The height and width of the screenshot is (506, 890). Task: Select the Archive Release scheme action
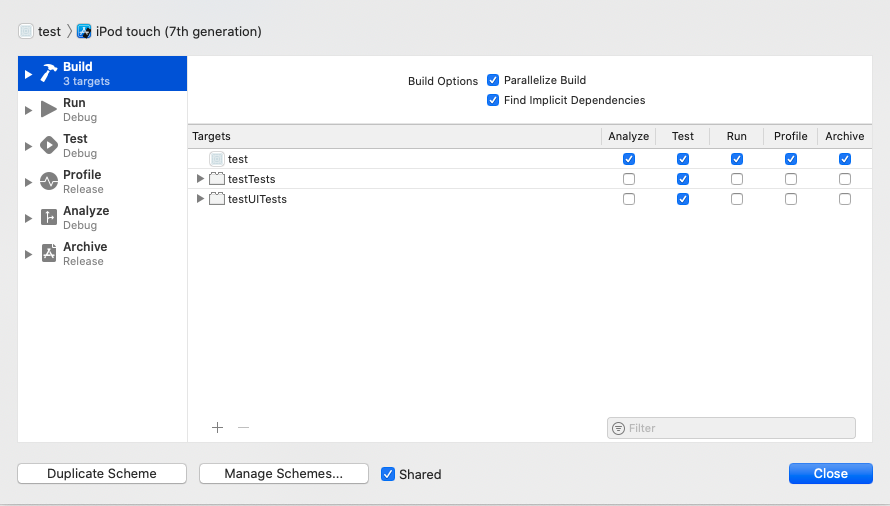click(85, 254)
